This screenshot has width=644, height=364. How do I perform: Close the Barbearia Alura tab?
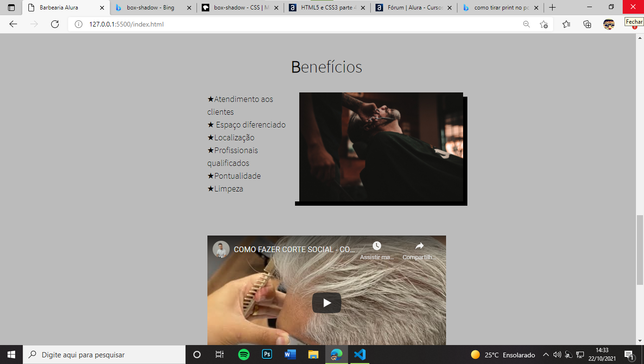(x=102, y=8)
